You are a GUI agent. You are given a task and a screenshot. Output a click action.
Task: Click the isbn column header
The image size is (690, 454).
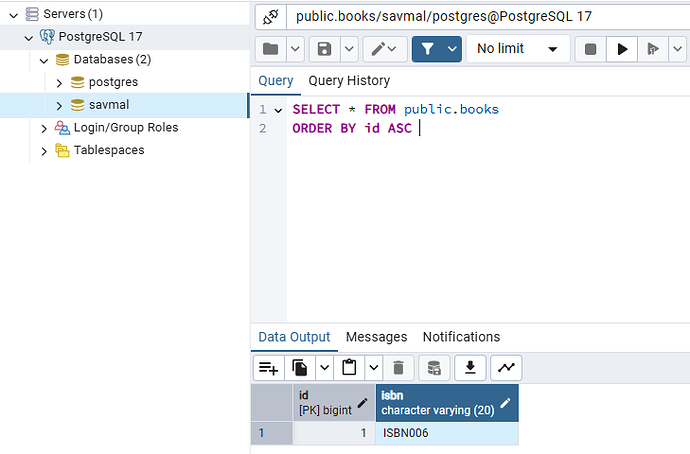click(447, 403)
